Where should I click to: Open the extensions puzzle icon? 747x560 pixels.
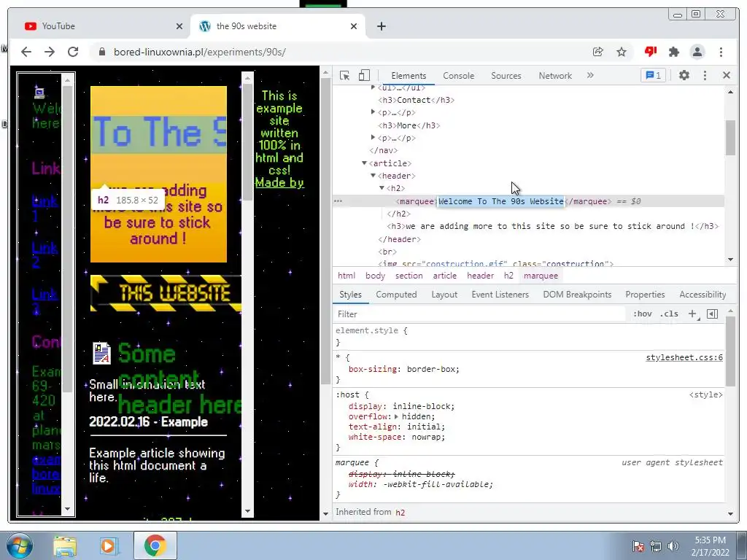673,52
